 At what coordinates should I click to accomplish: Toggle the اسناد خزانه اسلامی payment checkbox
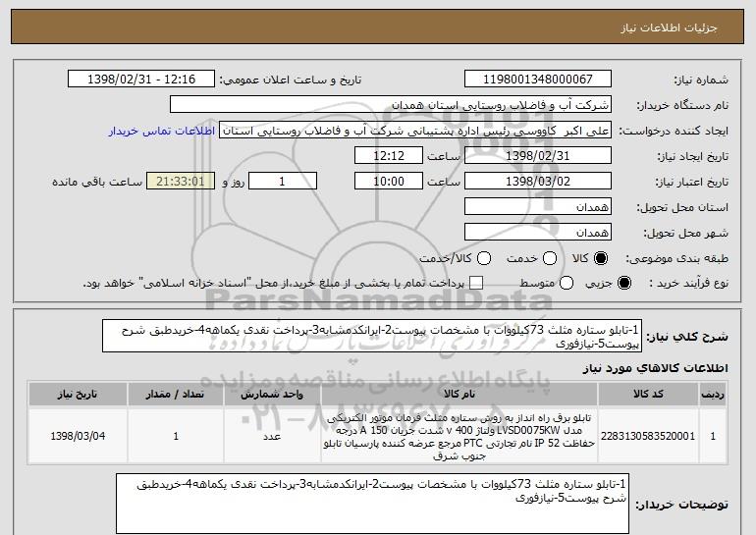click(x=476, y=283)
